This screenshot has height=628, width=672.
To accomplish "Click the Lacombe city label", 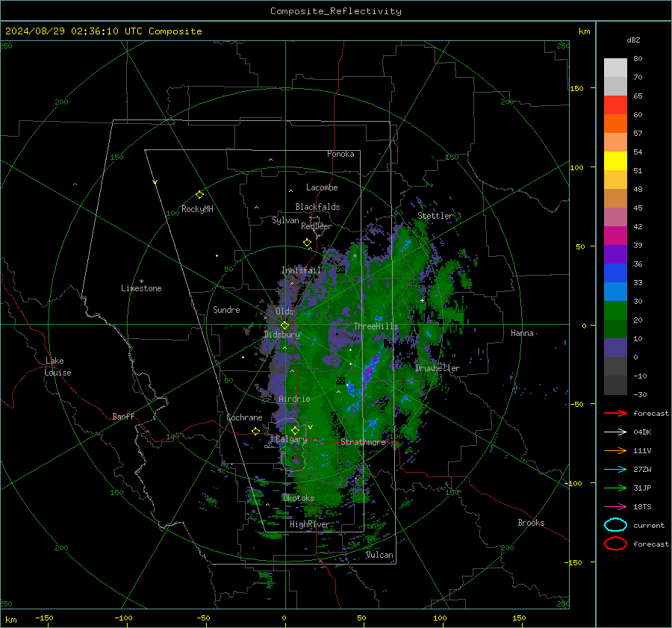I will [322, 187].
